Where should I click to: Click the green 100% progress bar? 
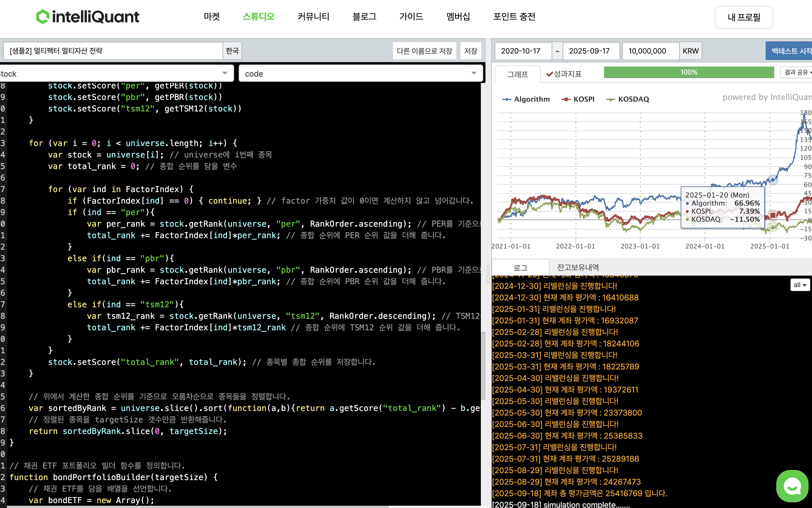point(689,72)
